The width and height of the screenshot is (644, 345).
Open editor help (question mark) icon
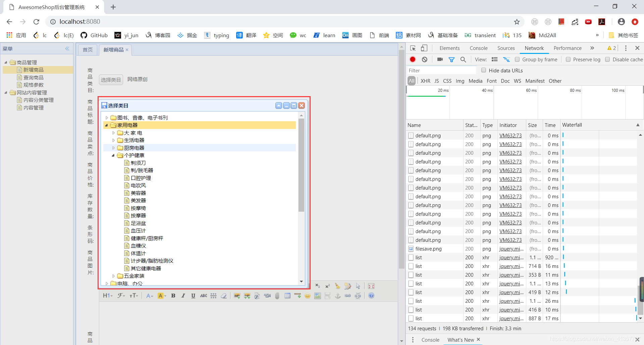[371, 295]
